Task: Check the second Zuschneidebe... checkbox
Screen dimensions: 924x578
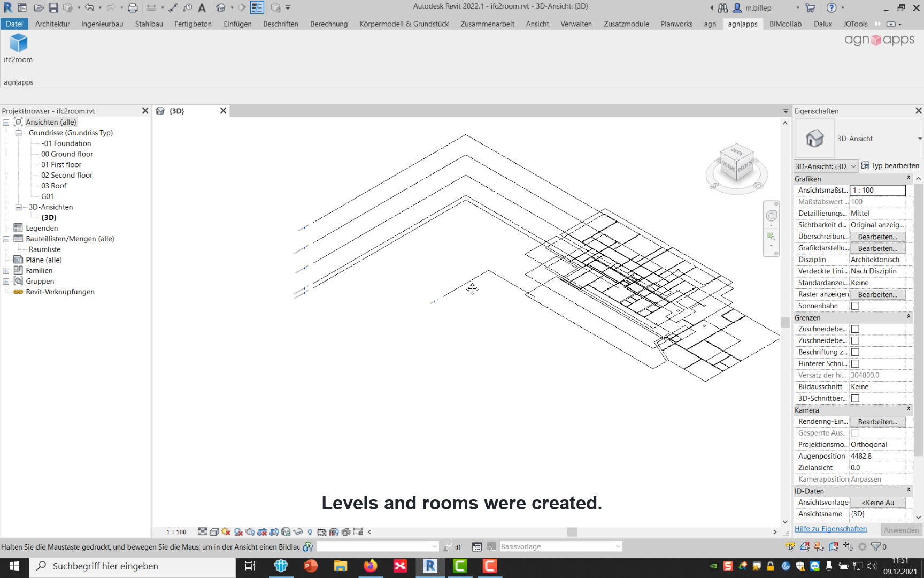Action: tap(855, 341)
